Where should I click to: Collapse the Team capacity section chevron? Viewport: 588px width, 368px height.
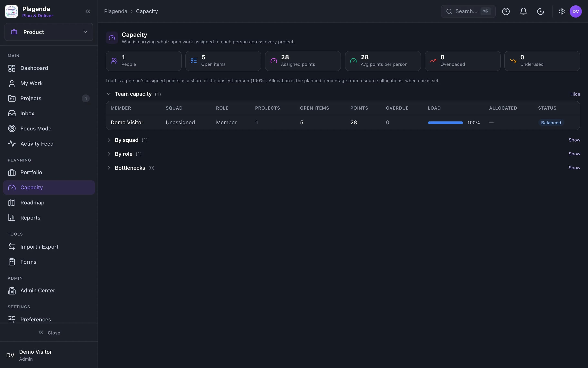point(109,94)
